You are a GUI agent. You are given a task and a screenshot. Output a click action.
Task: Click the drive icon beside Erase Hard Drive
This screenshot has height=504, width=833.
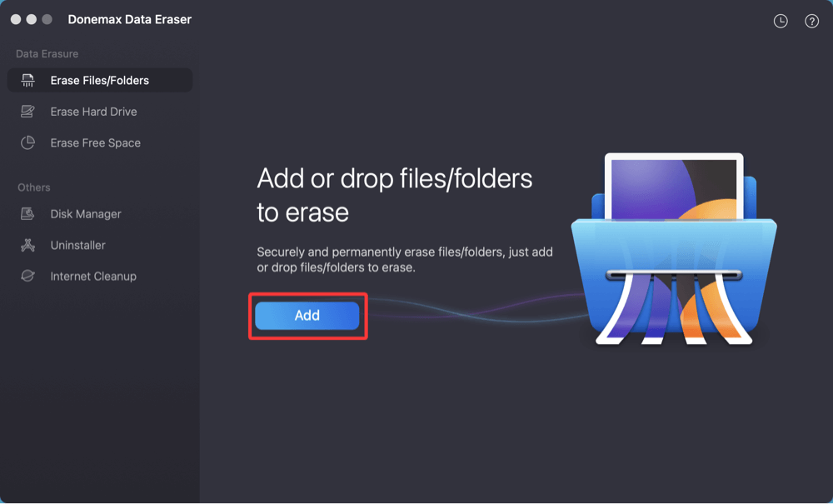[x=28, y=112]
